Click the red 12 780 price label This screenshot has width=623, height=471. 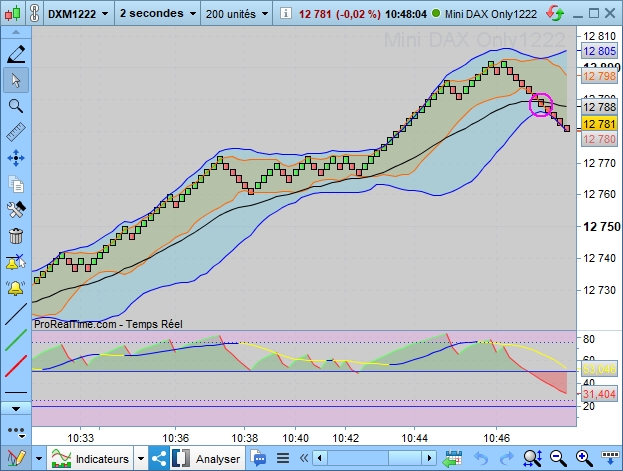600,139
